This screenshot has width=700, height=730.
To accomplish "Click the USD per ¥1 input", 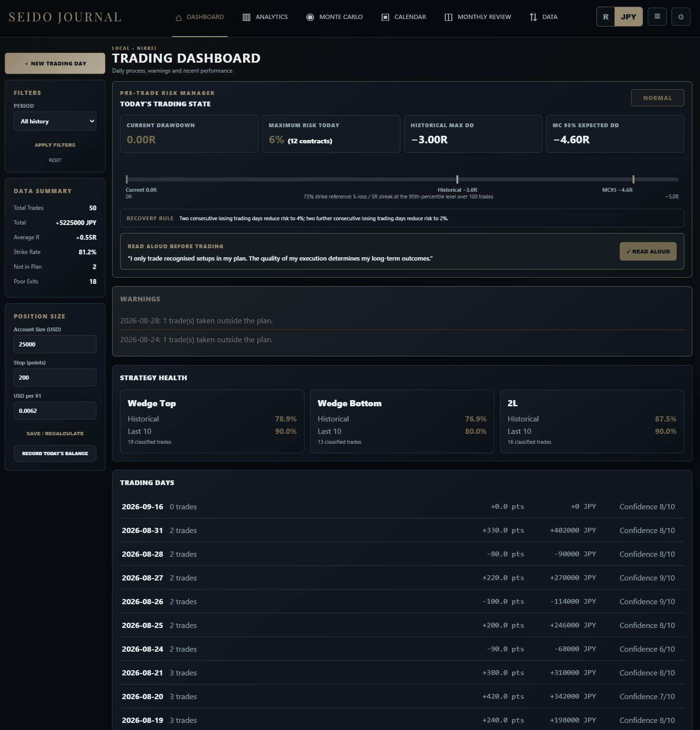I will pyautogui.click(x=55, y=411).
